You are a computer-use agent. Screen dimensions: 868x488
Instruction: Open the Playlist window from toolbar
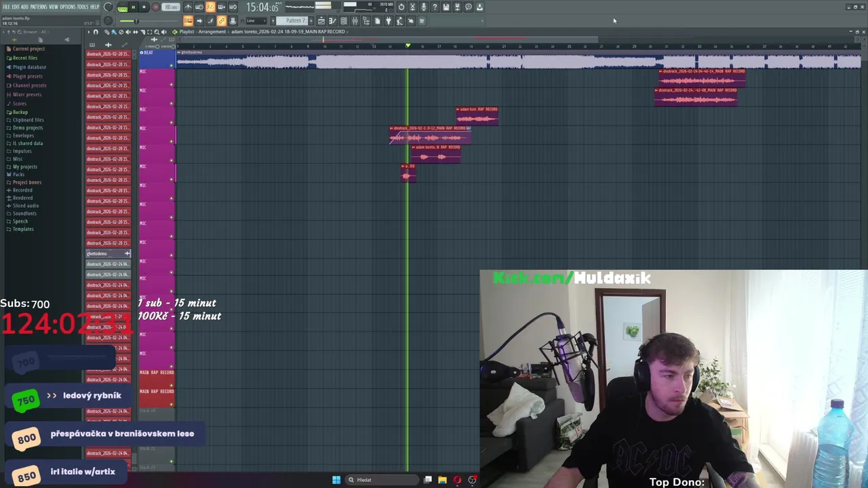click(x=321, y=21)
